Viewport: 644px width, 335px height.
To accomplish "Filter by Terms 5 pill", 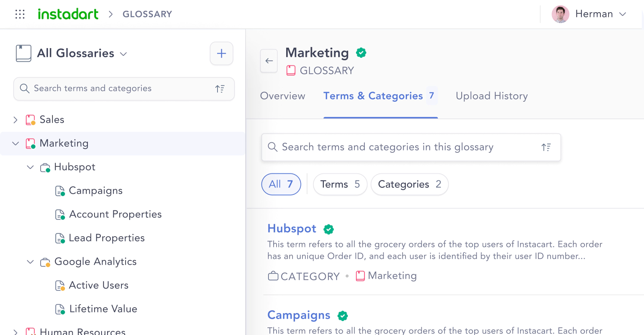I will (340, 184).
